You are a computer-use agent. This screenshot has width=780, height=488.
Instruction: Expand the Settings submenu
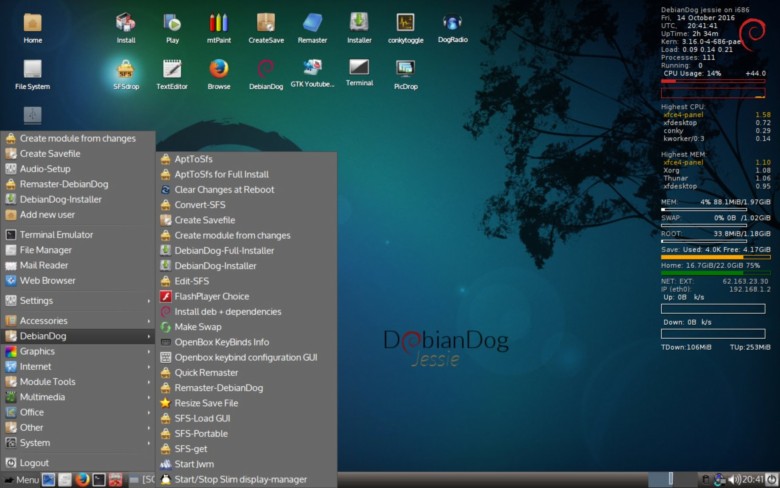pyautogui.click(x=78, y=300)
